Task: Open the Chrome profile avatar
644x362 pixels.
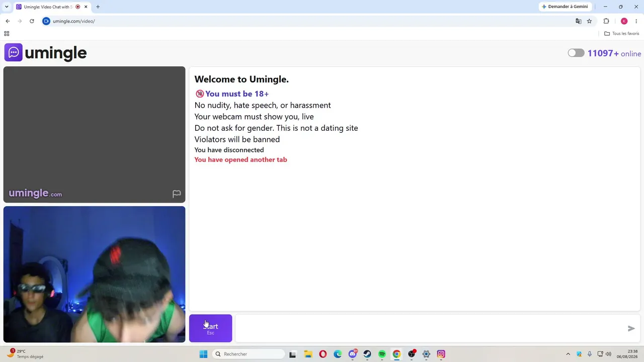Action: click(624, 21)
